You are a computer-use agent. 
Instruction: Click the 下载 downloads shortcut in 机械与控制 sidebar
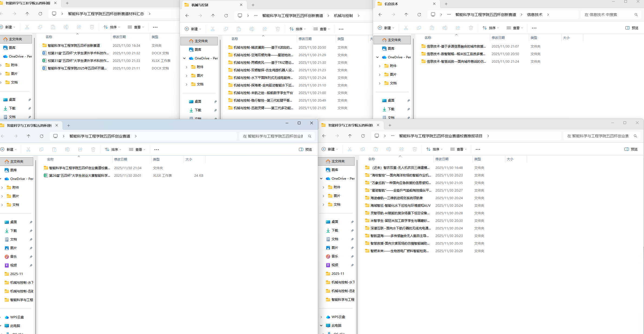pyautogui.click(x=198, y=110)
